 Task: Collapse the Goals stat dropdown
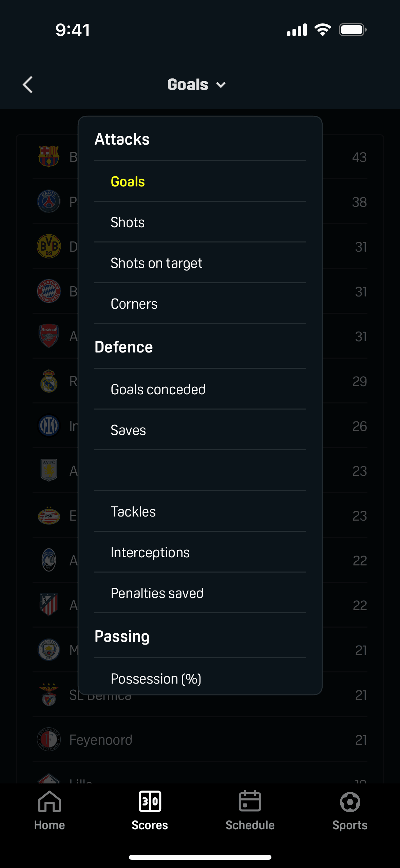(x=196, y=85)
